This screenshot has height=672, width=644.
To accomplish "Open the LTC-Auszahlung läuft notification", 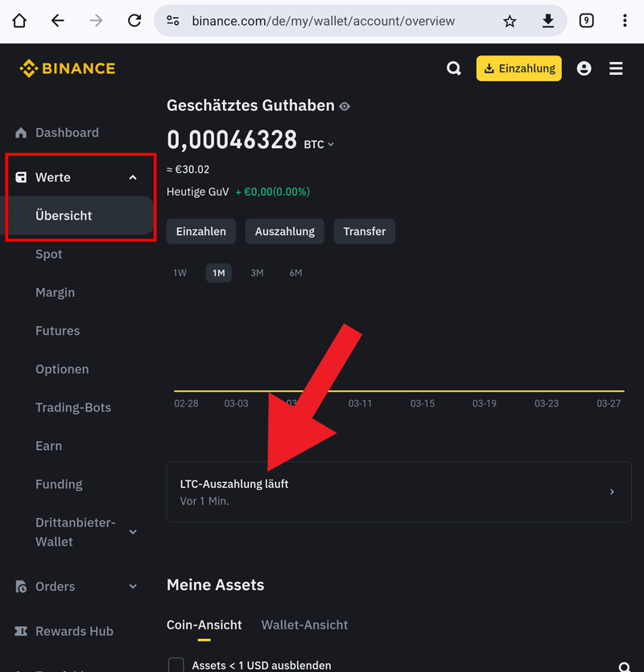I will point(398,492).
